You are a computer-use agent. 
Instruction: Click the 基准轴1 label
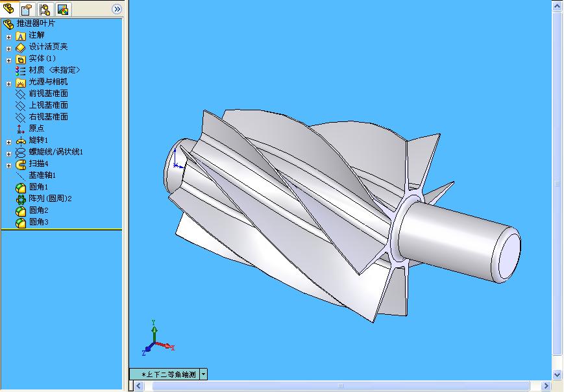click(42, 175)
